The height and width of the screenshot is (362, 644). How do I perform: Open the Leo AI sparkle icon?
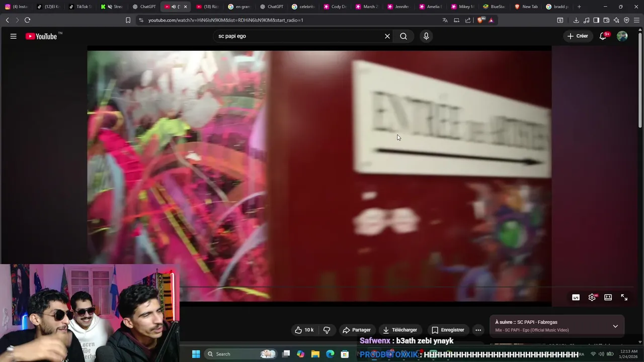pyautogui.click(x=616, y=20)
